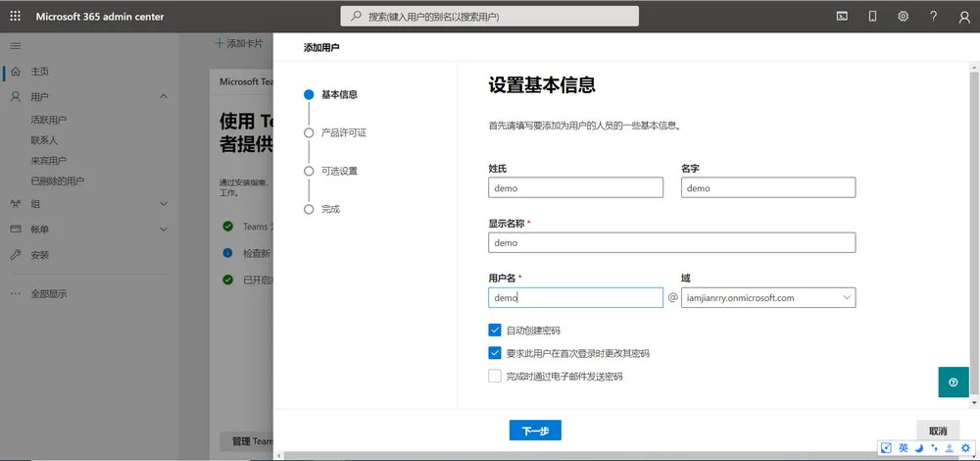Enable 完成时通过电子邮件发送密码 checkbox
Screen dimensions: 980x461
[495, 376]
